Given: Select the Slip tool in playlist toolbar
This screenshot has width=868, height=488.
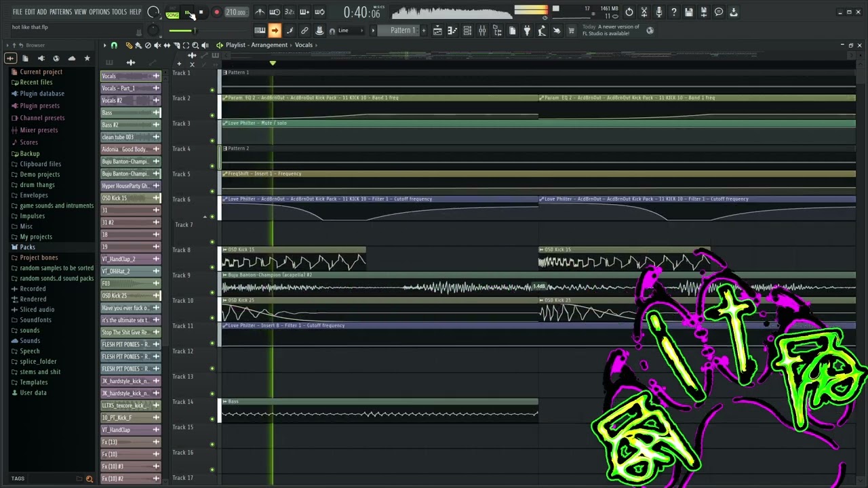Looking at the screenshot, I should 167,45.
